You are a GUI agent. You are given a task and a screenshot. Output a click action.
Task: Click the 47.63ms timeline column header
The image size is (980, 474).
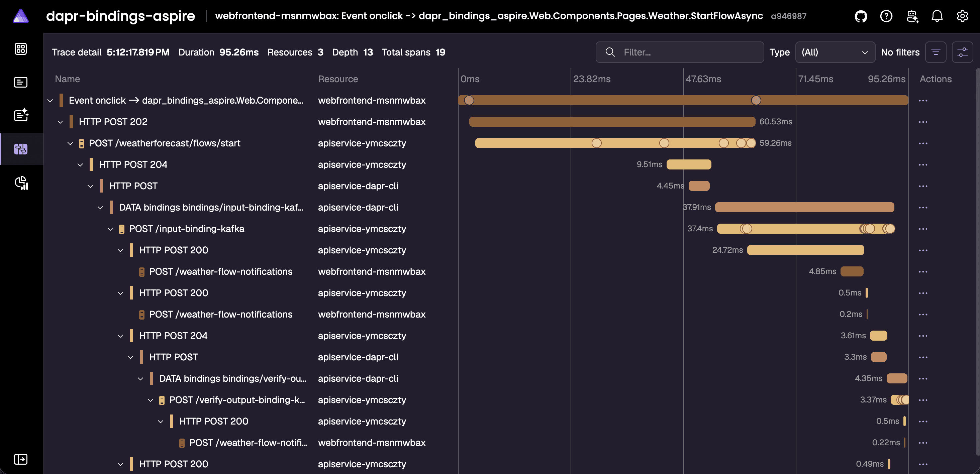(703, 79)
